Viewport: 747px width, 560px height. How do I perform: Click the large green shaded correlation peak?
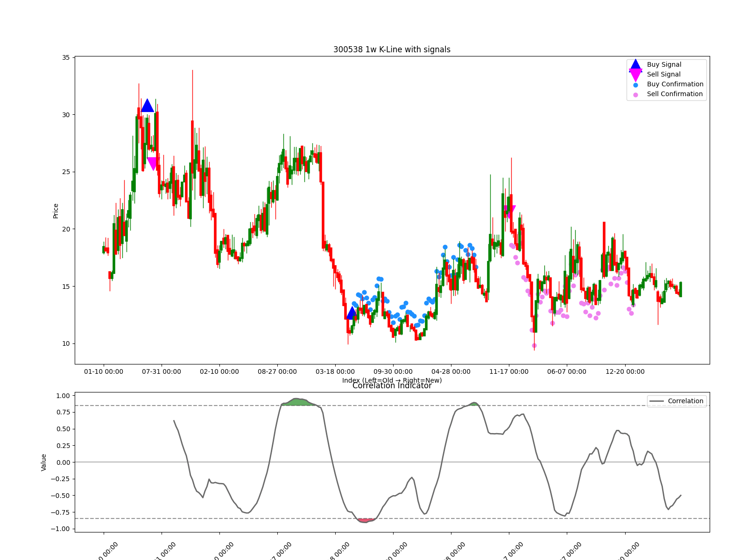(299, 402)
